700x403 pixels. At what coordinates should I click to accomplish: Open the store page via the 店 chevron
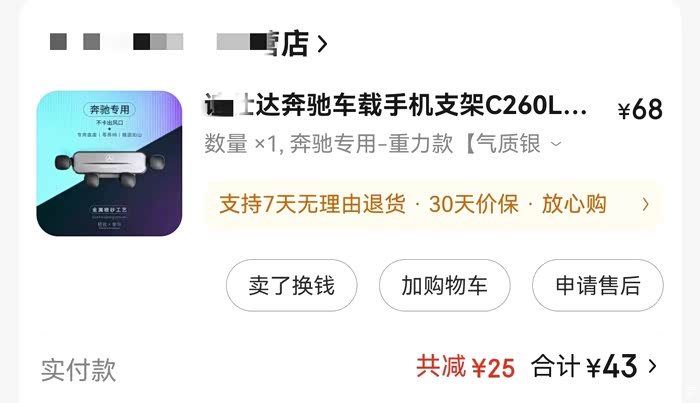point(322,43)
